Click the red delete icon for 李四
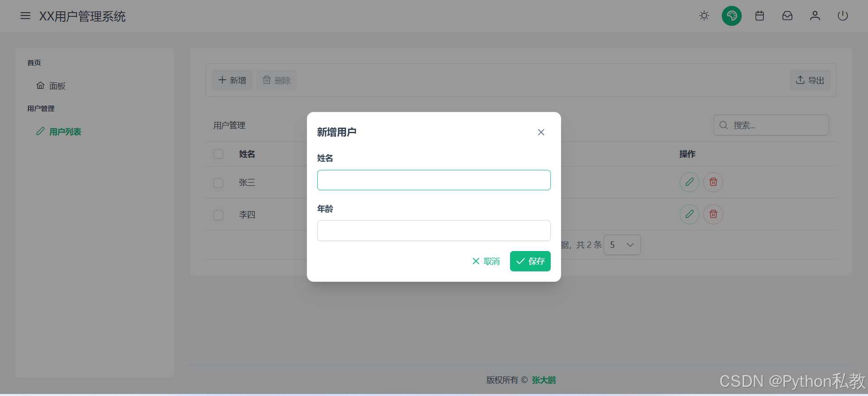This screenshot has width=868, height=396. coord(713,214)
